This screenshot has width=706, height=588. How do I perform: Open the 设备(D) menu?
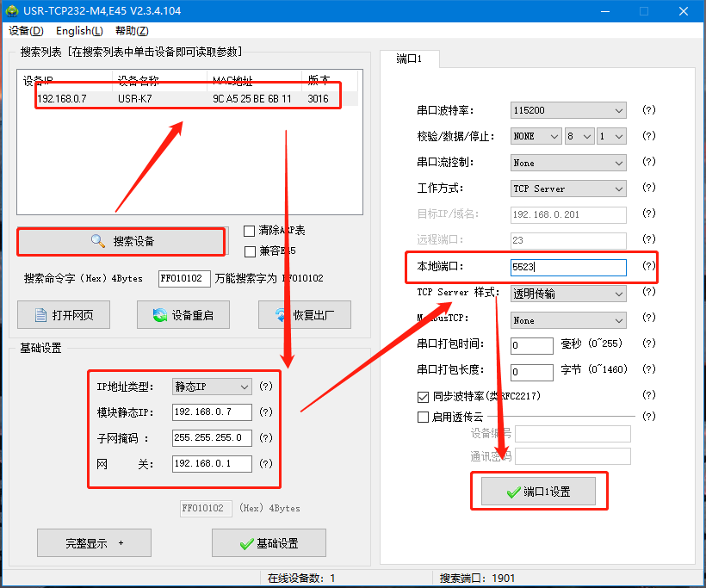[26, 31]
